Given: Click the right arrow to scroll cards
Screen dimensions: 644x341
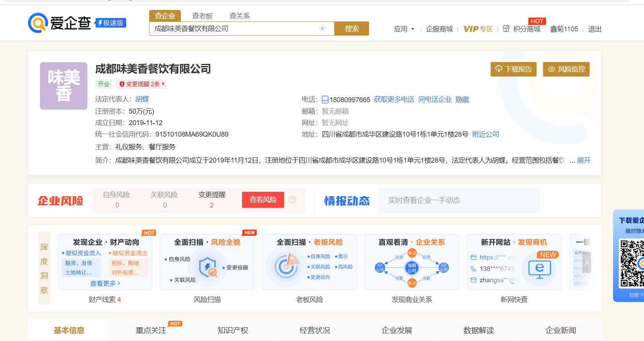Looking at the screenshot, I should (587, 263).
